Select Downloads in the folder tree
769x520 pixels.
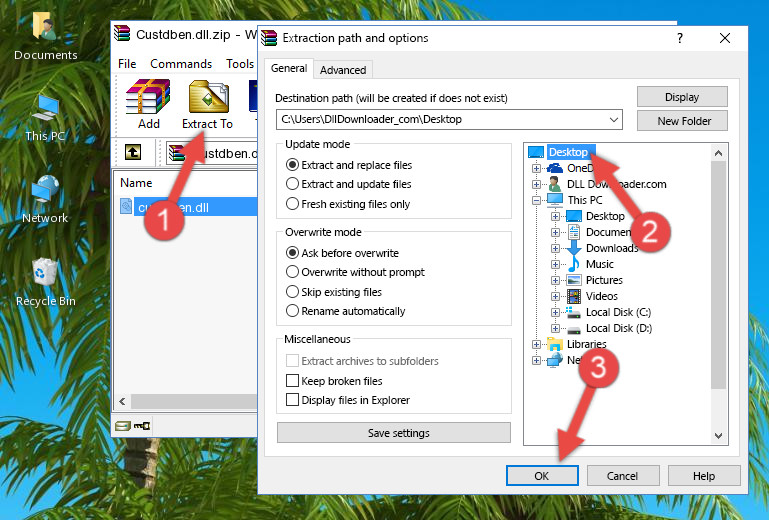click(612, 248)
